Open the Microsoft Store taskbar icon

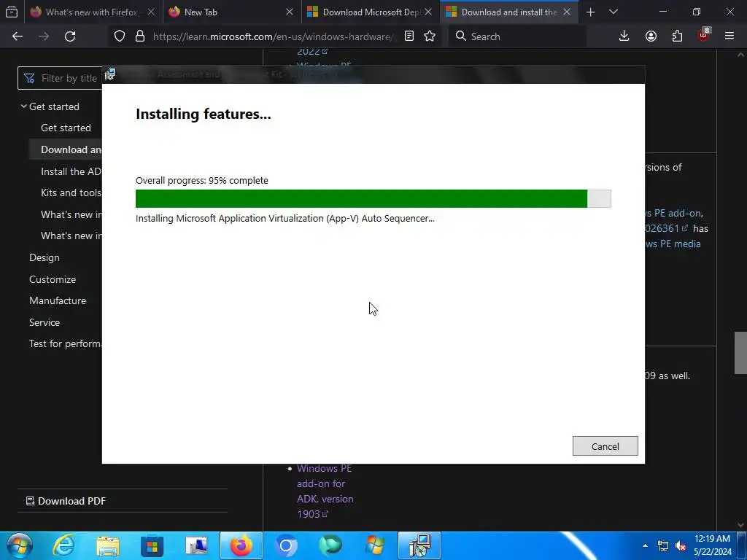pyautogui.click(x=152, y=545)
